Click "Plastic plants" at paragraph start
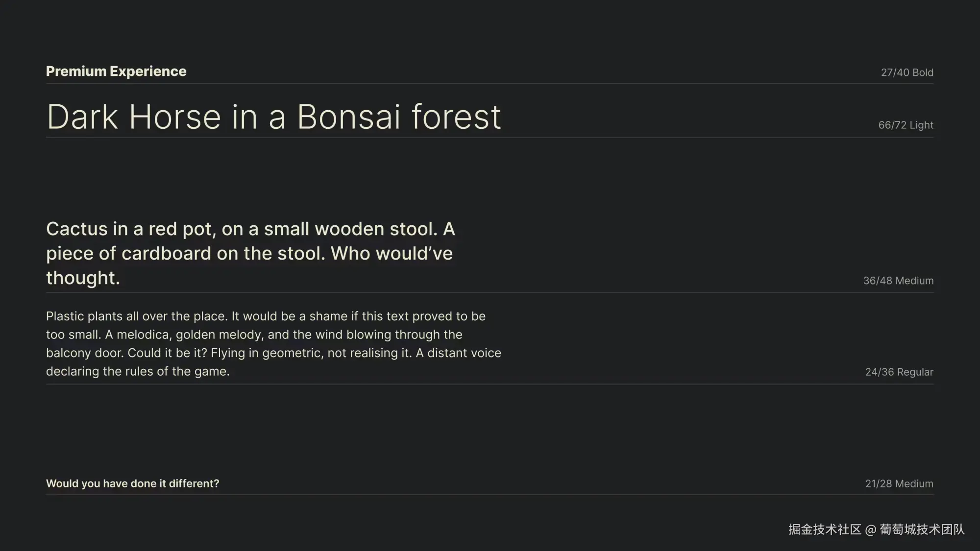 pyautogui.click(x=84, y=316)
